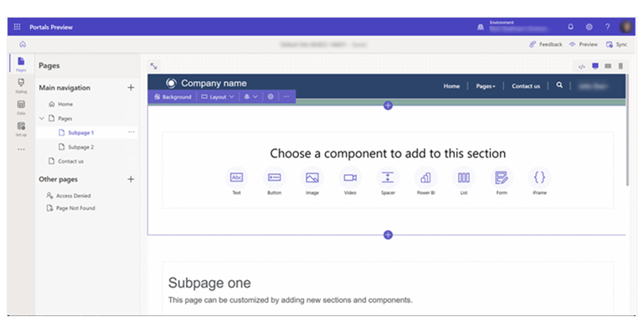Click the Sync button
Image resolution: width=644 pixels, height=317 pixels.
[616, 44]
